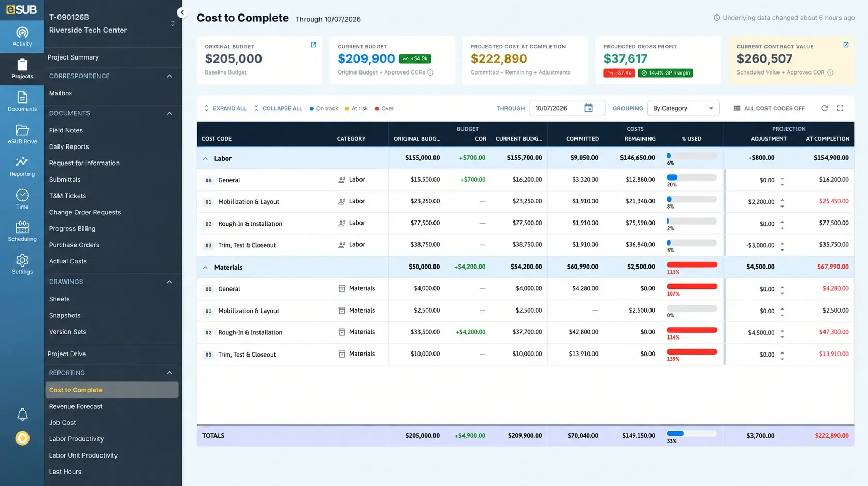The width and height of the screenshot is (868, 486).
Task: Refresh the cost to complete table
Action: [824, 108]
